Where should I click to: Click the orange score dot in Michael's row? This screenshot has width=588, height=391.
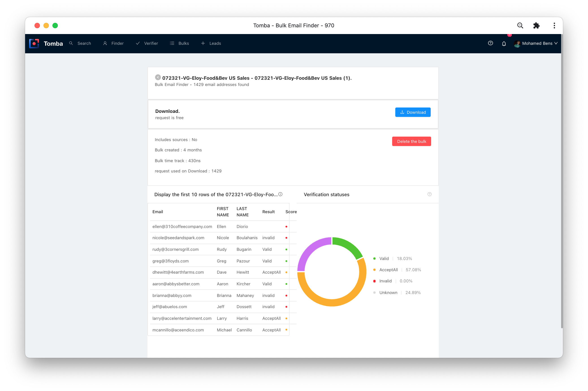(x=286, y=330)
